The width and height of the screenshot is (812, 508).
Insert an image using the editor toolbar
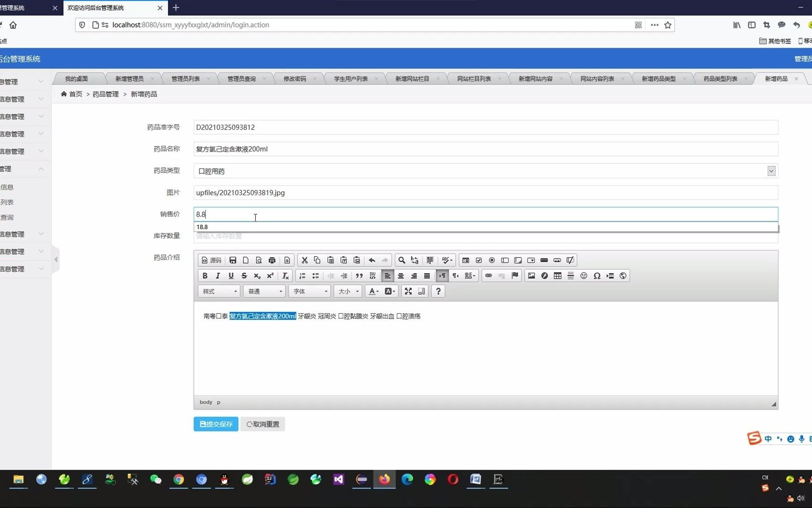click(532, 275)
